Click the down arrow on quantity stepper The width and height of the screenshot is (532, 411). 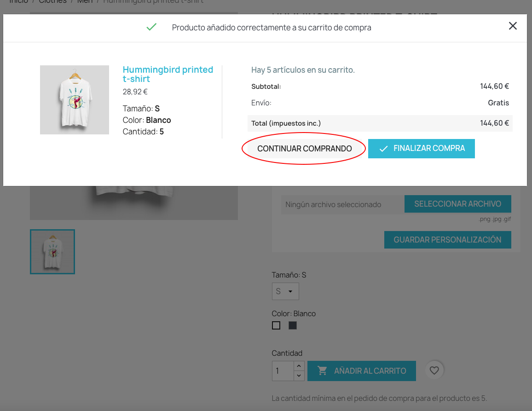(299, 376)
